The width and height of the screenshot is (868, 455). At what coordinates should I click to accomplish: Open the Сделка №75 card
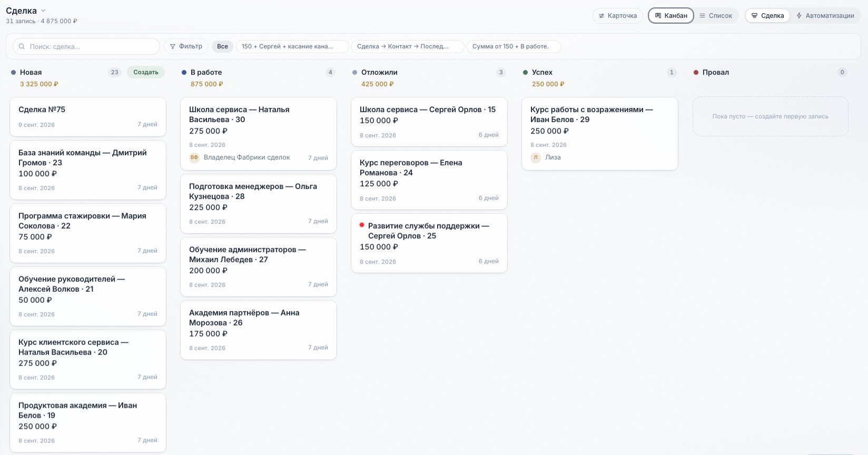[x=88, y=117]
